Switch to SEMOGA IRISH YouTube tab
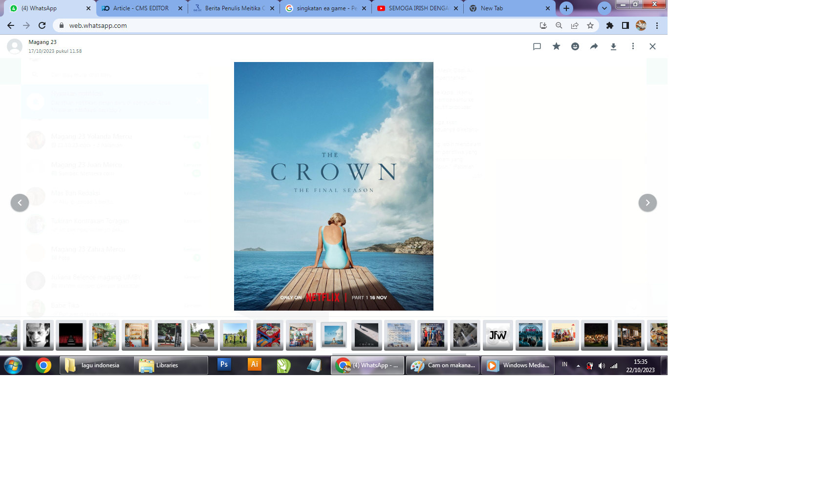Image resolution: width=820 pixels, height=504 pixels. pos(417,8)
